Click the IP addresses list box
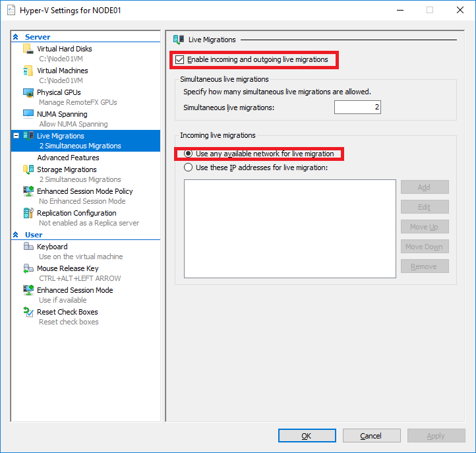 pyautogui.click(x=290, y=229)
